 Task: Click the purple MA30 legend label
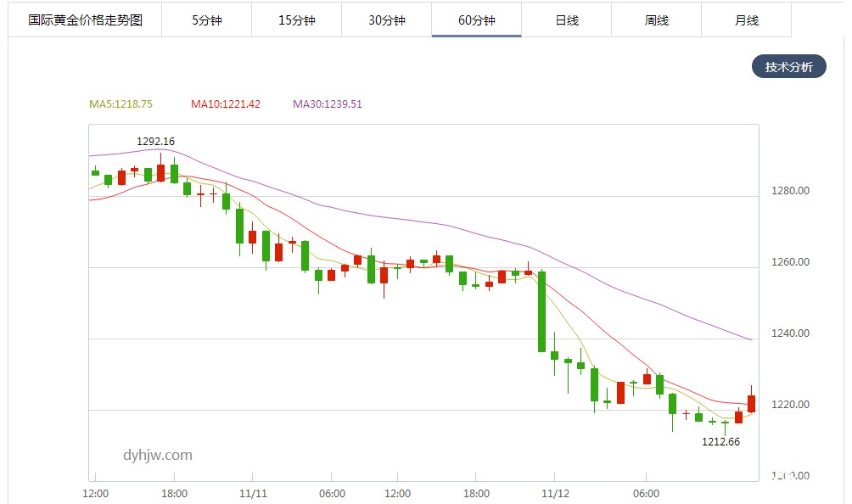(328, 104)
